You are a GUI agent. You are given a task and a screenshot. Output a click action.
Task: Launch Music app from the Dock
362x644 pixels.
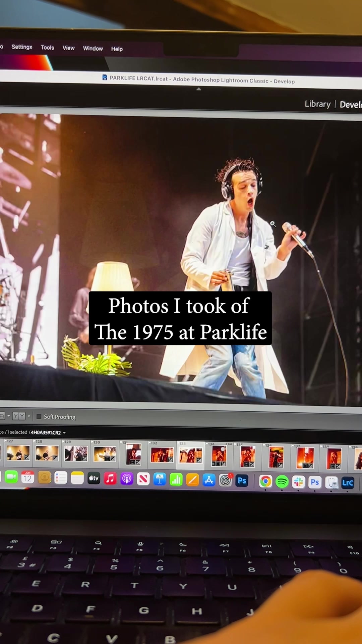click(110, 479)
